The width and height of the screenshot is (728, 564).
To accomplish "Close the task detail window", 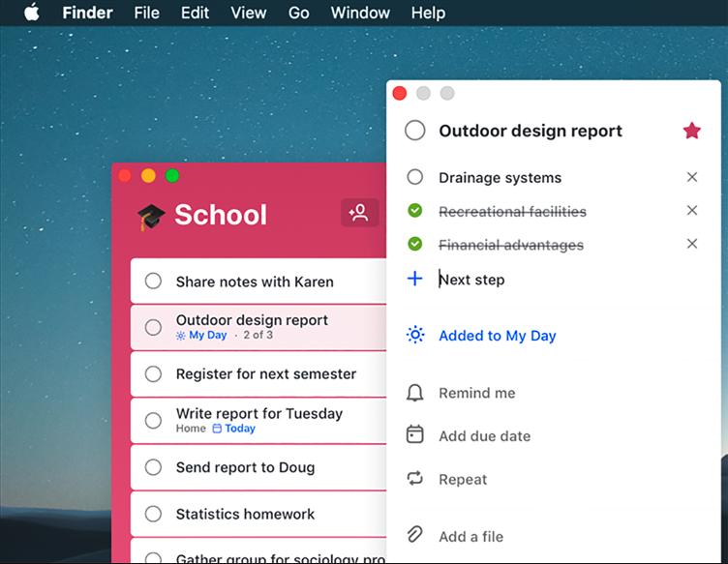I will (399, 93).
